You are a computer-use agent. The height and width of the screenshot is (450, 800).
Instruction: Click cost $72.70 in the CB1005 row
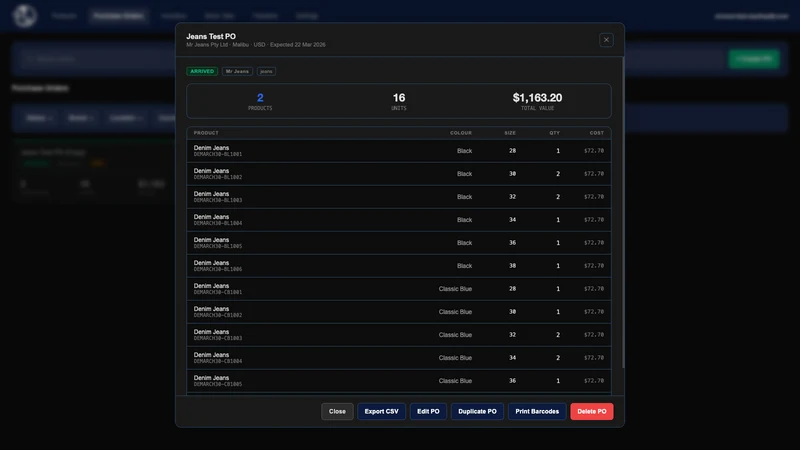pos(594,381)
